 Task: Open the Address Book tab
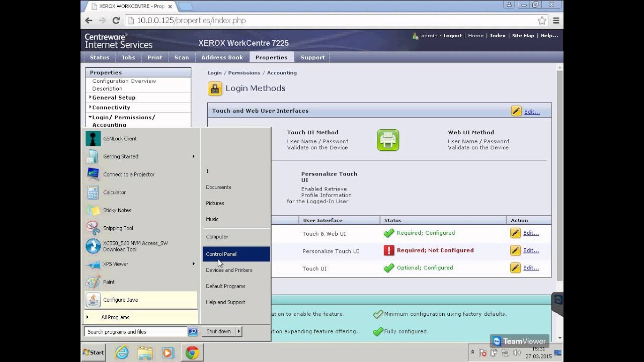[x=222, y=57]
